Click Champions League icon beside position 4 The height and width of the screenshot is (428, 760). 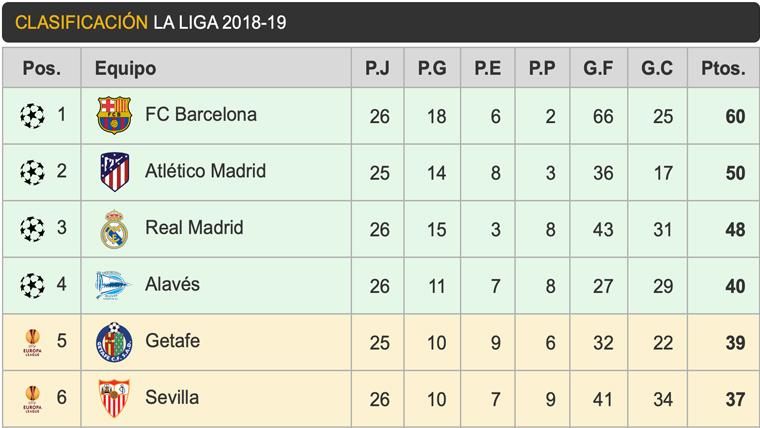pyautogui.click(x=32, y=285)
